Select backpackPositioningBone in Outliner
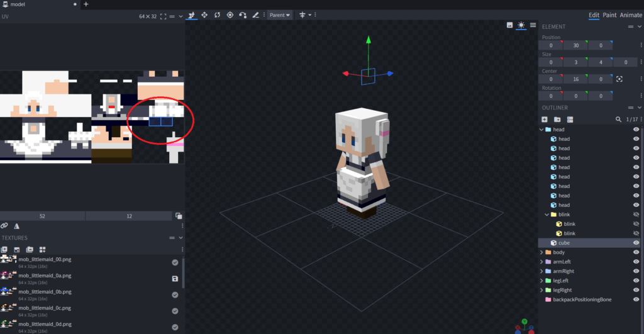644x334 pixels. pyautogui.click(x=582, y=299)
